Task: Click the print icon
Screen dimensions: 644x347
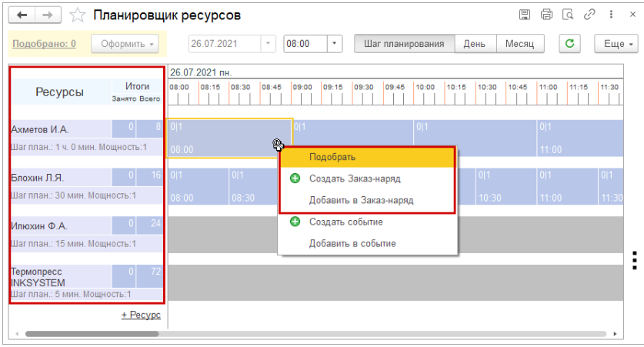Action: (546, 15)
